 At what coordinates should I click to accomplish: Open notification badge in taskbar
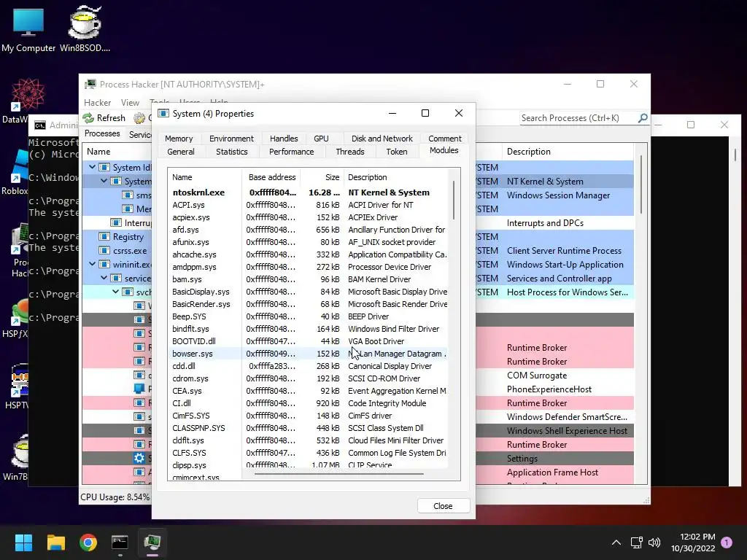click(727, 542)
